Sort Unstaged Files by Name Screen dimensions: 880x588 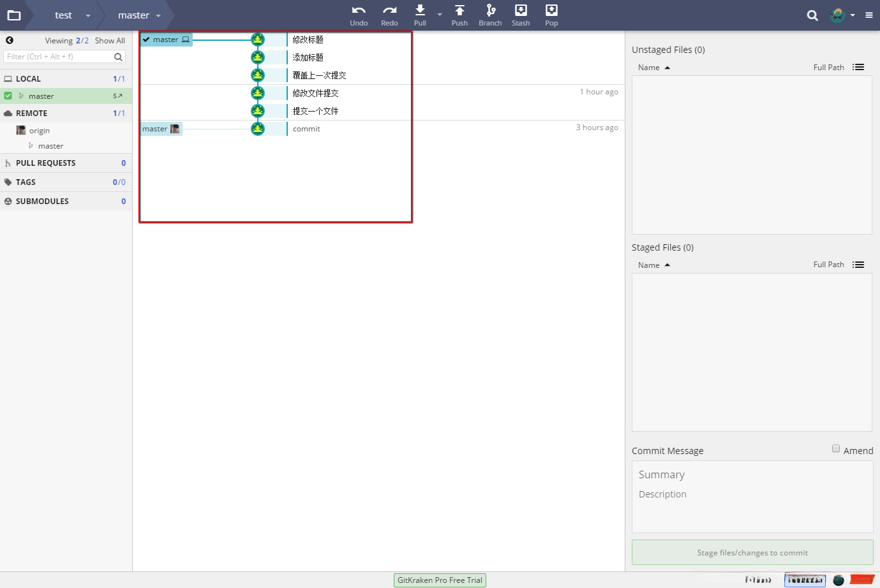click(x=654, y=68)
